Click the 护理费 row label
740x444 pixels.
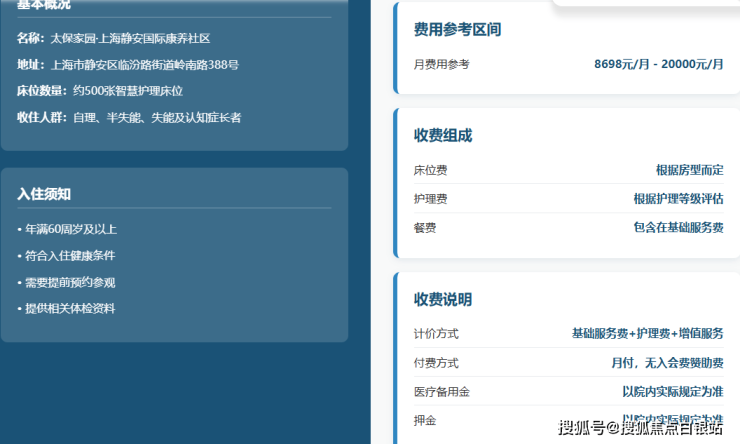tap(430, 199)
